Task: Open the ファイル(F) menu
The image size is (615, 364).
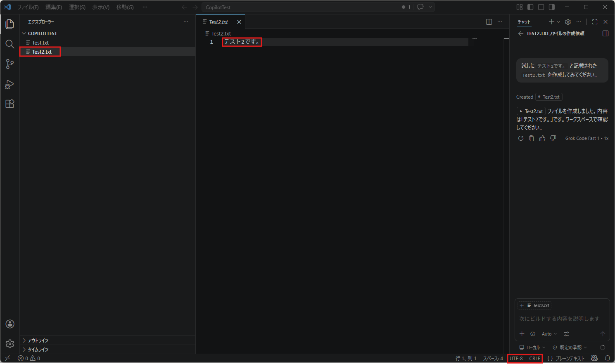Action: 28,7
